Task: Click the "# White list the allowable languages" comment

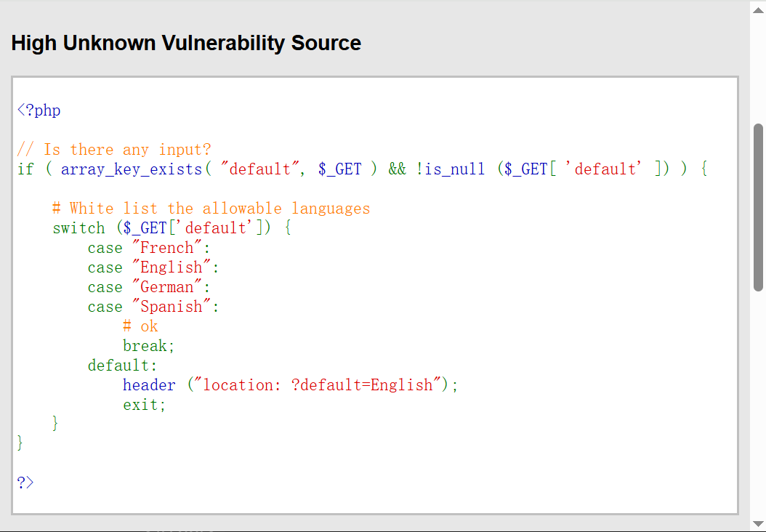Action: pos(211,209)
